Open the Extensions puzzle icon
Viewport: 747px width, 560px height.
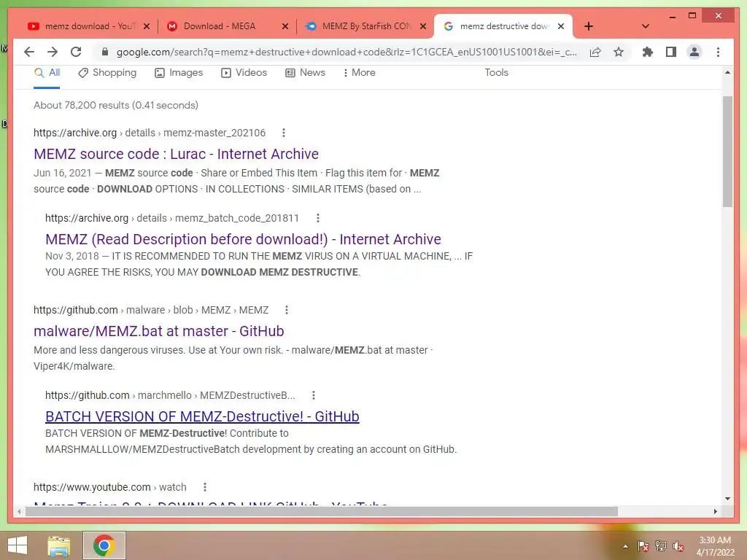tap(648, 52)
